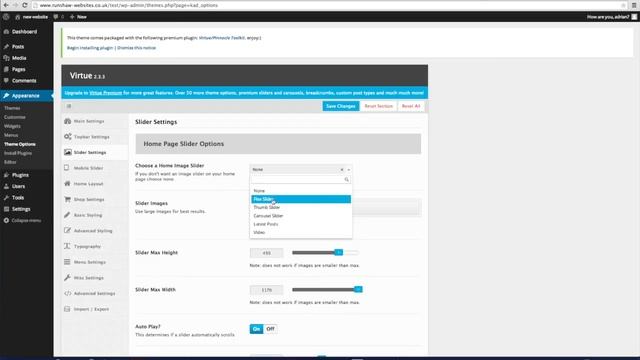This screenshot has width=640, height=360.
Task: Click the expand-all options icon left of Save Changes
Action: click(69, 106)
